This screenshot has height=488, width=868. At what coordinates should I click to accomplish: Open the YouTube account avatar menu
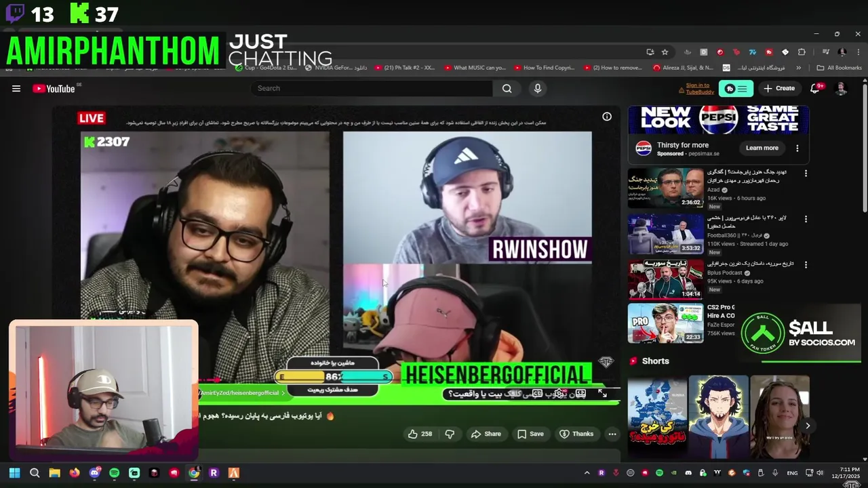click(841, 89)
